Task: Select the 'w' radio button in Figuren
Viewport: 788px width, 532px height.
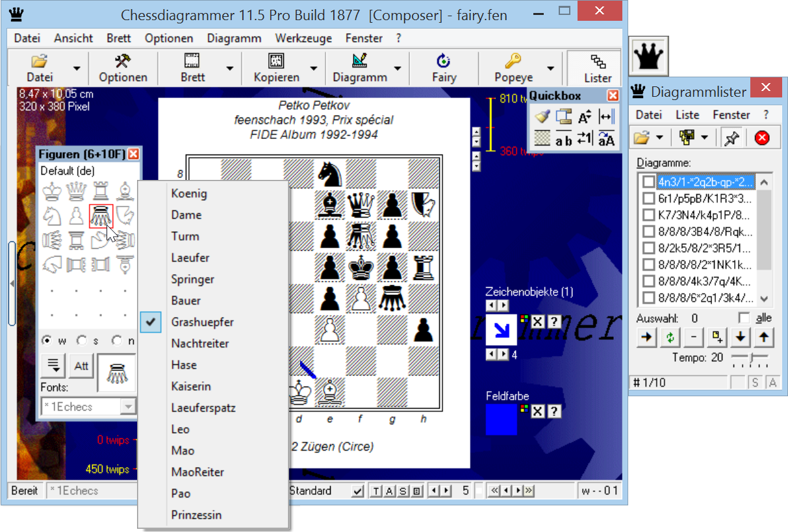Action: pyautogui.click(x=47, y=340)
